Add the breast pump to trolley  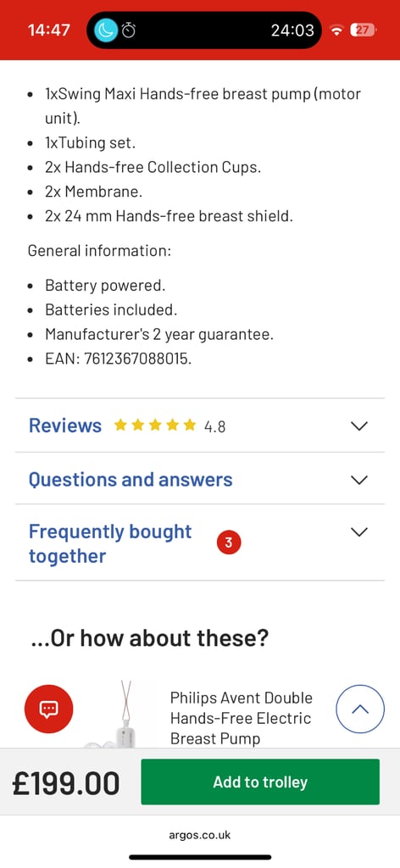(260, 782)
